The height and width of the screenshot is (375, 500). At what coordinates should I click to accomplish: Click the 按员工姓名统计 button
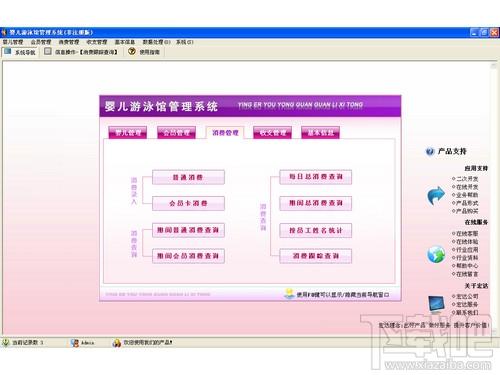(316, 230)
